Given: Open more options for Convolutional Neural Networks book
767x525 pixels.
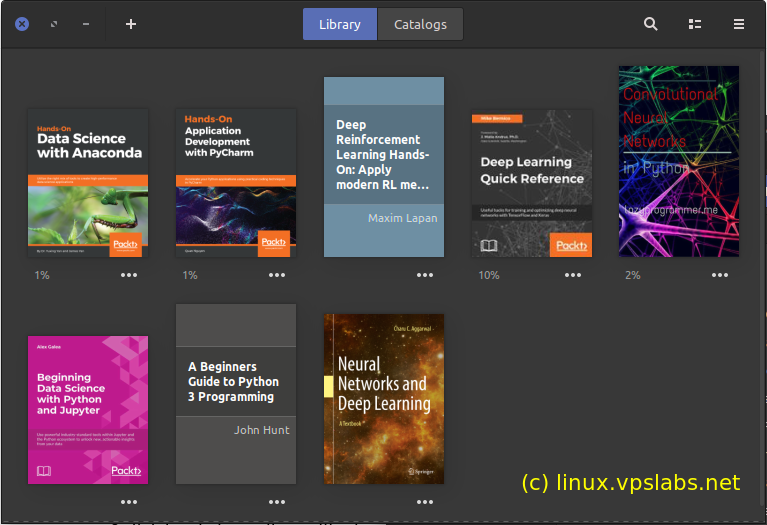Looking at the screenshot, I should (x=720, y=275).
